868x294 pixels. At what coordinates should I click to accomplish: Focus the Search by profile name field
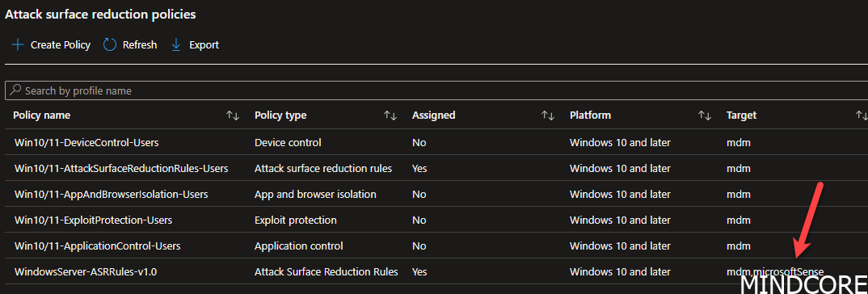tap(436, 90)
